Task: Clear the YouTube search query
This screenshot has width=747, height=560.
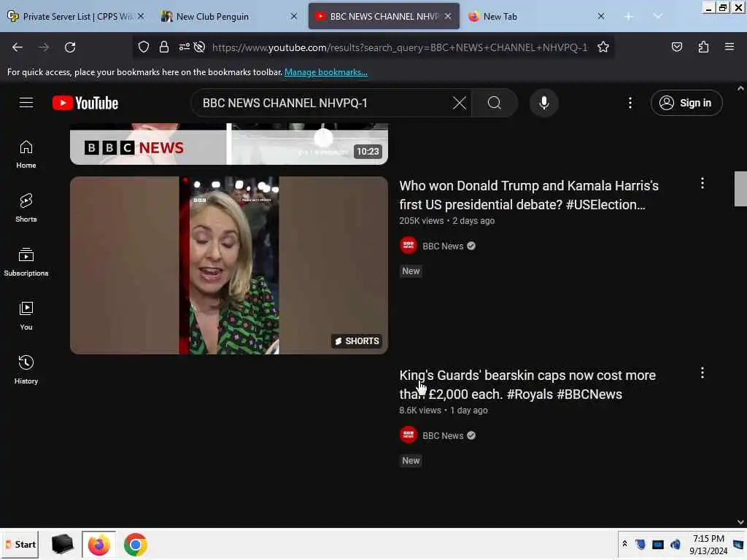Action: [460, 103]
